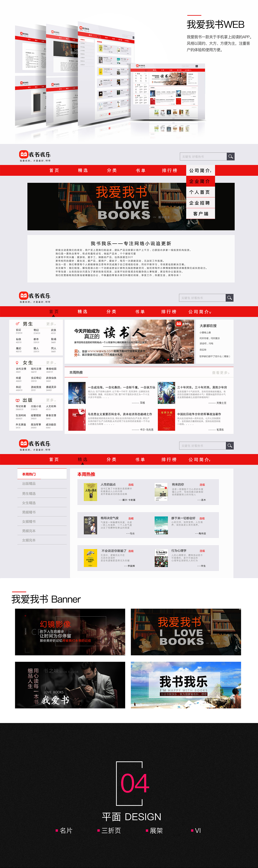Click the female symbol icon beside 女生
258x868 pixels.
pyautogui.click(x=17, y=363)
